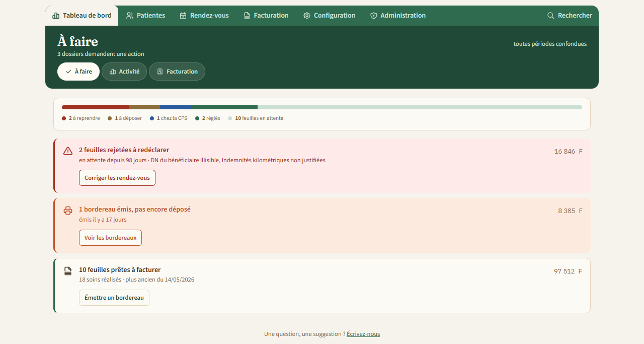Click the '2 réglés' legend entry
This screenshot has width=644, height=344.
click(x=208, y=118)
